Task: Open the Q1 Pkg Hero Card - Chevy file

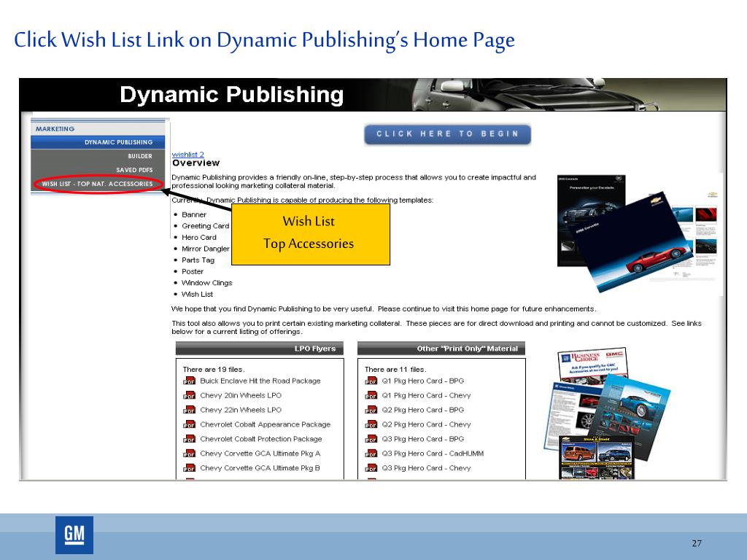Action: pyautogui.click(x=426, y=396)
